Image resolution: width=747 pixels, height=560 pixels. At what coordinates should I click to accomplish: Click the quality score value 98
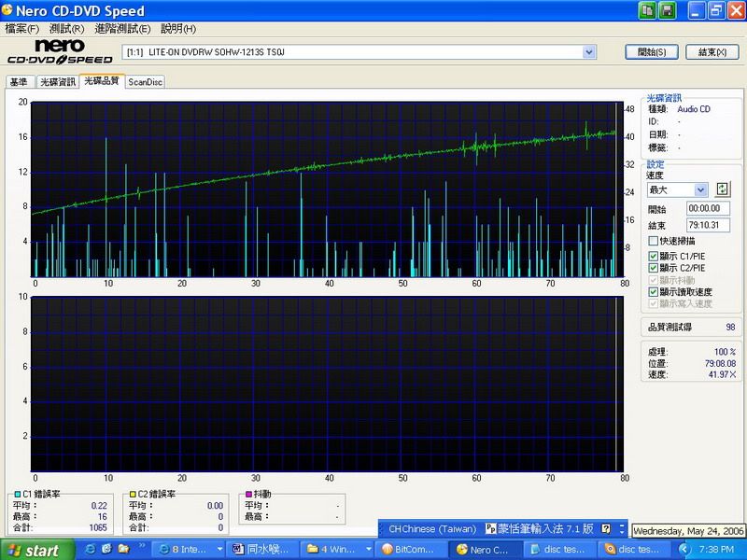coord(730,328)
